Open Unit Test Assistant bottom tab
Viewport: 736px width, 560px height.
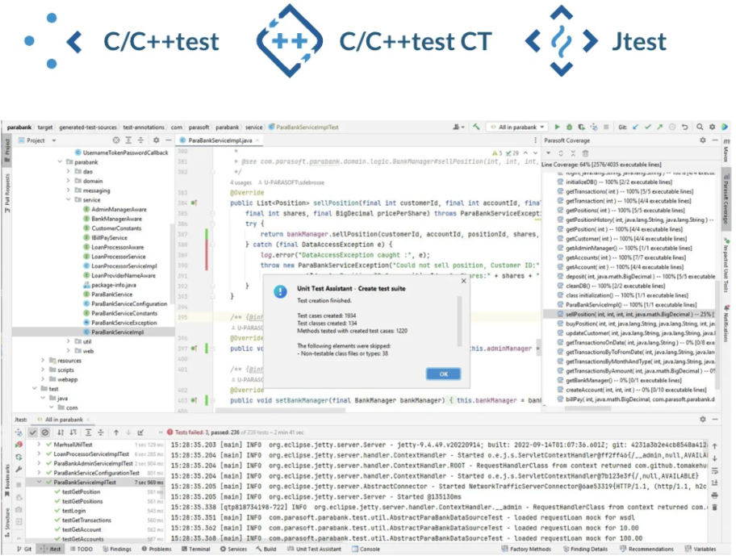[314, 549]
